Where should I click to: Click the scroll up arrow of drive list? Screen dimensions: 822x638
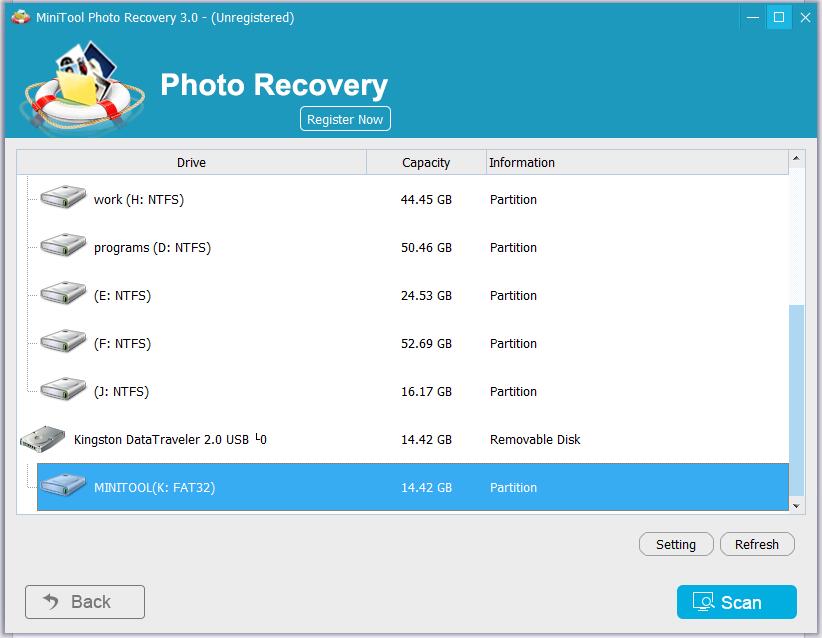pos(796,158)
